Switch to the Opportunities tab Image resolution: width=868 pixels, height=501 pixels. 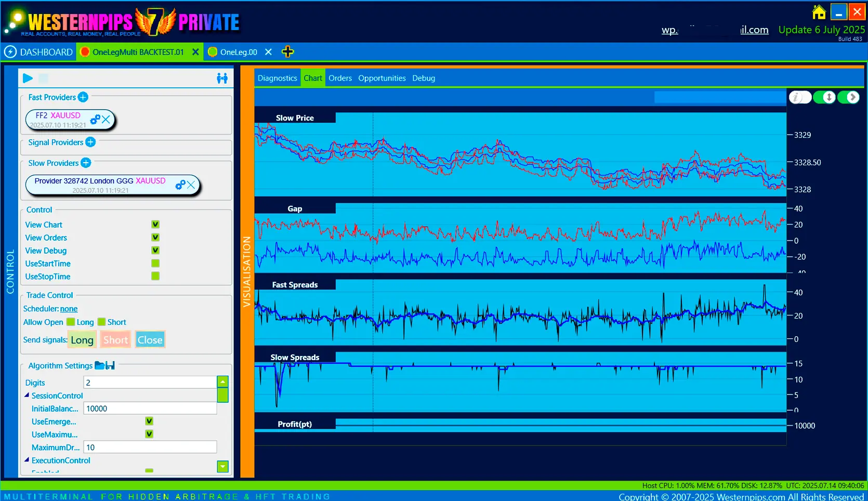(x=382, y=78)
